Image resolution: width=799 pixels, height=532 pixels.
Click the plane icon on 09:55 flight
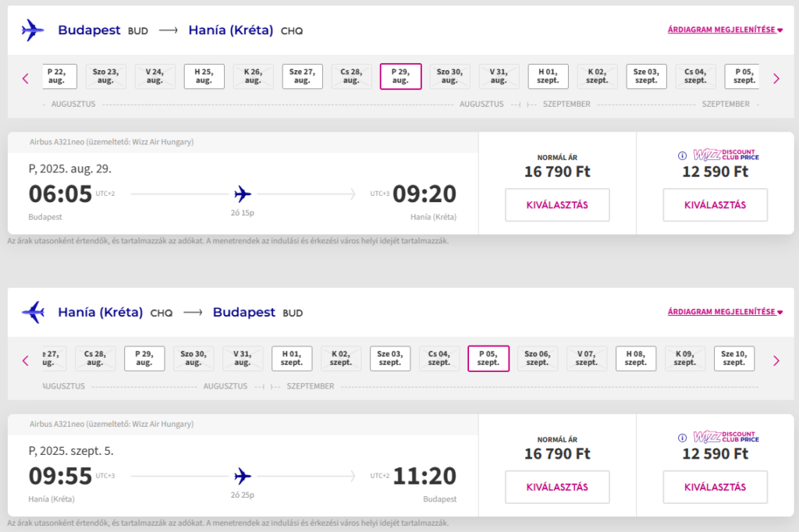tap(243, 475)
